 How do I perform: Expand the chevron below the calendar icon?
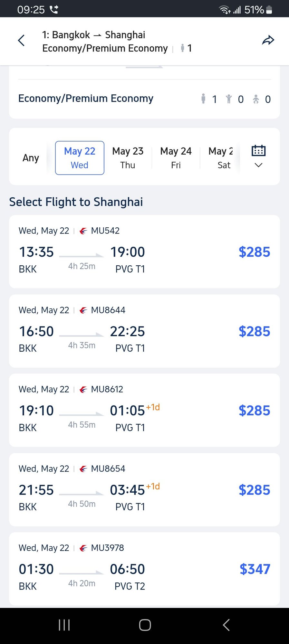pyautogui.click(x=258, y=165)
